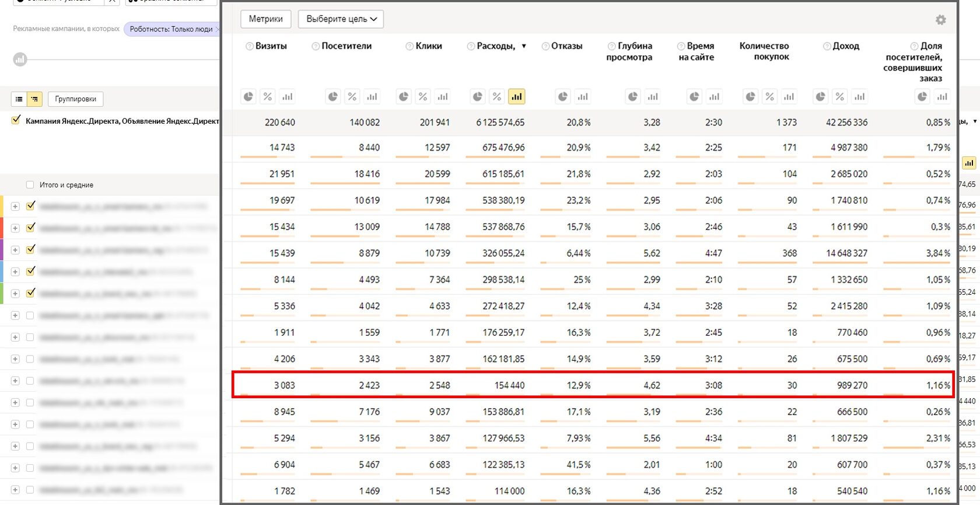Open help tooltip icon next to Клики
Image resolution: width=980 pixels, height=505 pixels.
click(x=409, y=46)
